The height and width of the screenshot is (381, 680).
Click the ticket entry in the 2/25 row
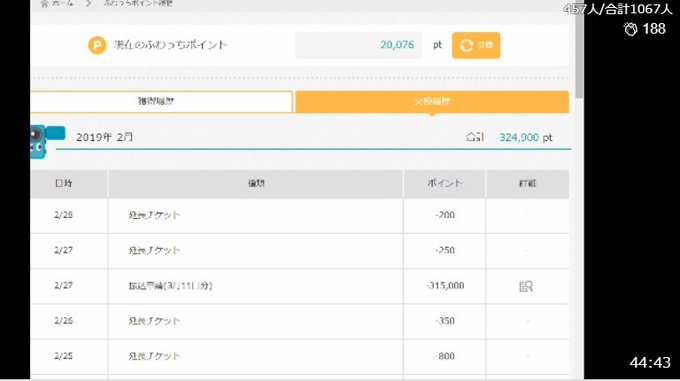point(154,356)
